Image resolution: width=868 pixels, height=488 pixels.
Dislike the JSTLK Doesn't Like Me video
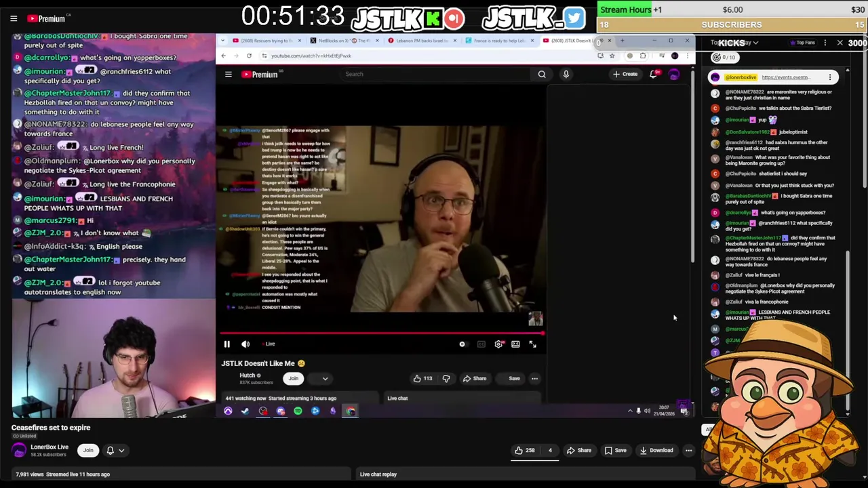coord(446,379)
